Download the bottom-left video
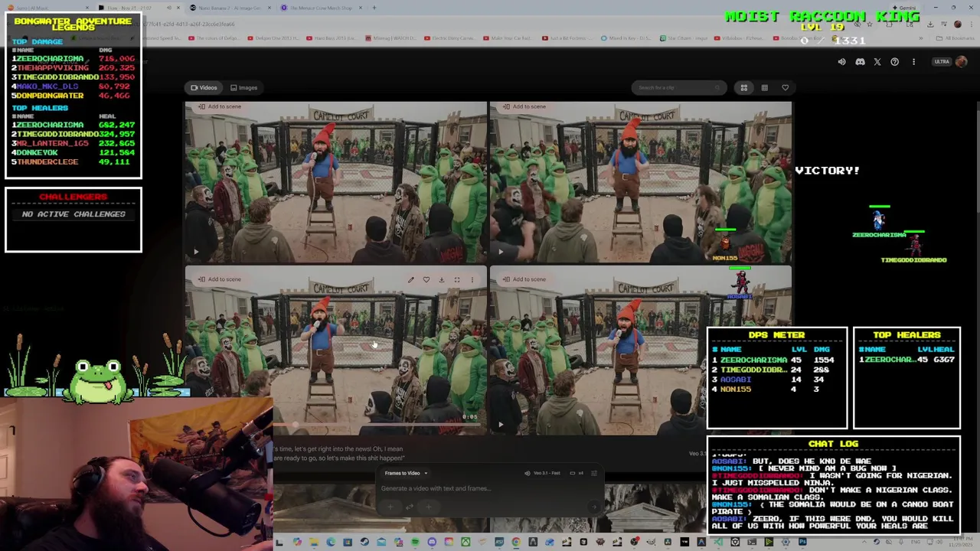This screenshot has height=551, width=980. [x=442, y=280]
